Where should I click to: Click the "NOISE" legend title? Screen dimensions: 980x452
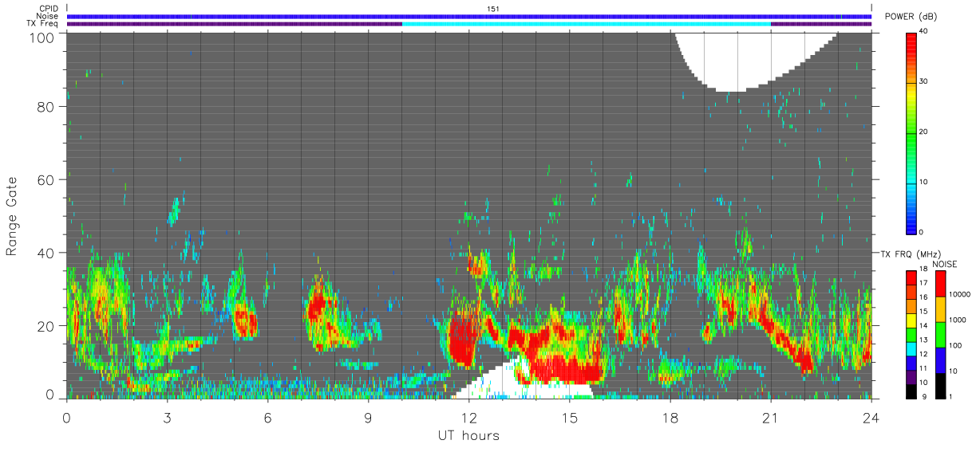tap(945, 264)
